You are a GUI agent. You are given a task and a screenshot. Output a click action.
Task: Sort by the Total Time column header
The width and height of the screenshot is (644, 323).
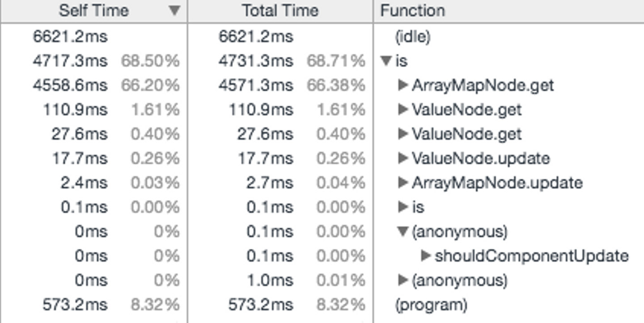tap(280, 11)
